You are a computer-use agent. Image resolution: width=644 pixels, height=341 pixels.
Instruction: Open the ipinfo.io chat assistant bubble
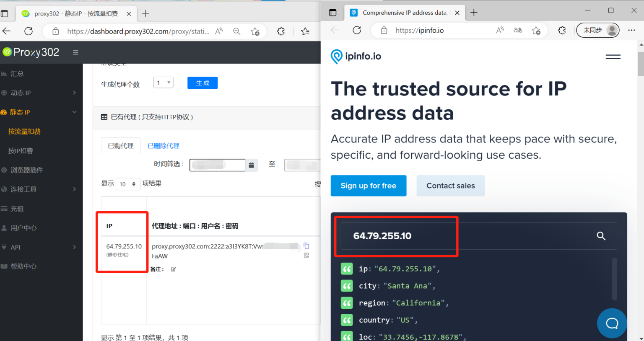coord(612,323)
